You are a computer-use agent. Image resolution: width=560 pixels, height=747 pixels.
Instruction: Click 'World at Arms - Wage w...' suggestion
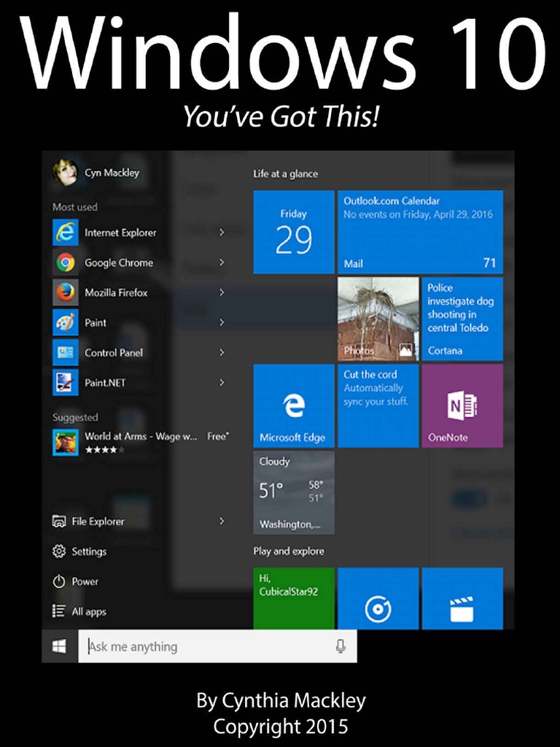tap(141, 436)
